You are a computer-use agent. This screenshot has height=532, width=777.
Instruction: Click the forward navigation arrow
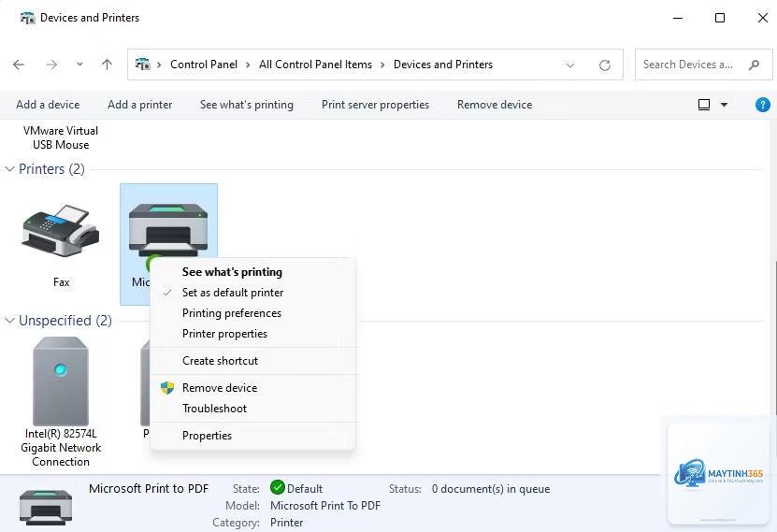pos(51,65)
